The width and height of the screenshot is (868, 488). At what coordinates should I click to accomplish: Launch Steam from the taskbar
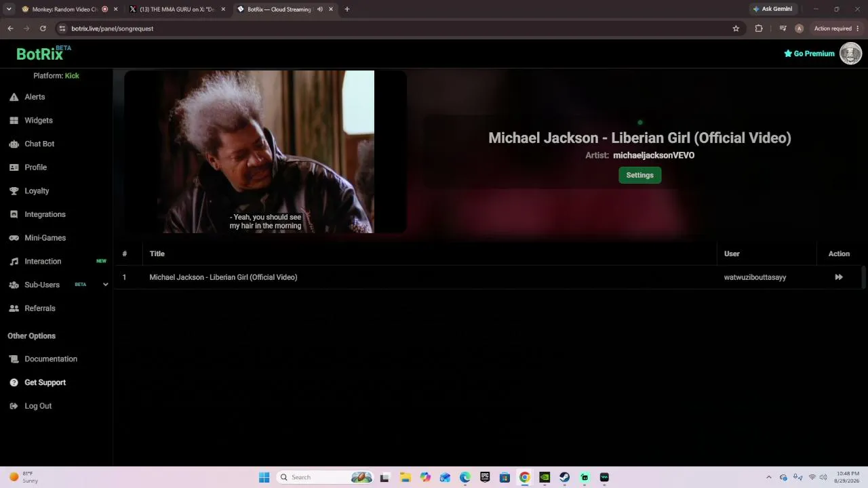coord(564,477)
